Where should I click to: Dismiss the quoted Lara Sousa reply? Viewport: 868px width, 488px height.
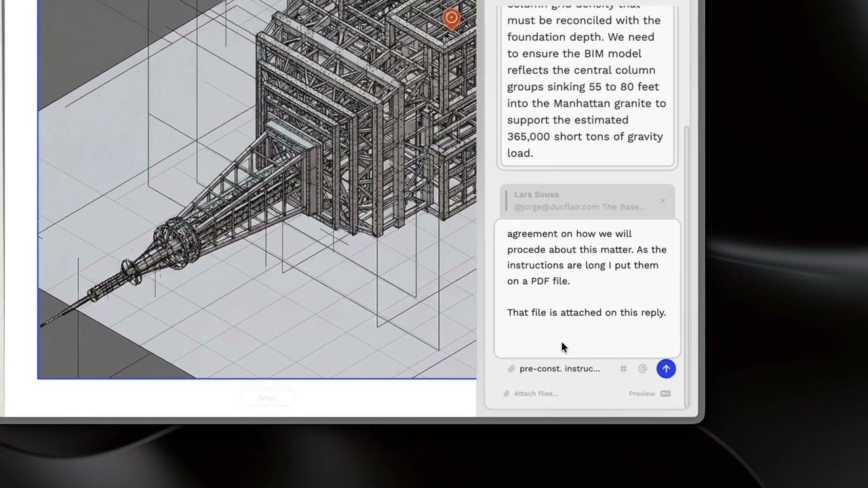pos(663,201)
